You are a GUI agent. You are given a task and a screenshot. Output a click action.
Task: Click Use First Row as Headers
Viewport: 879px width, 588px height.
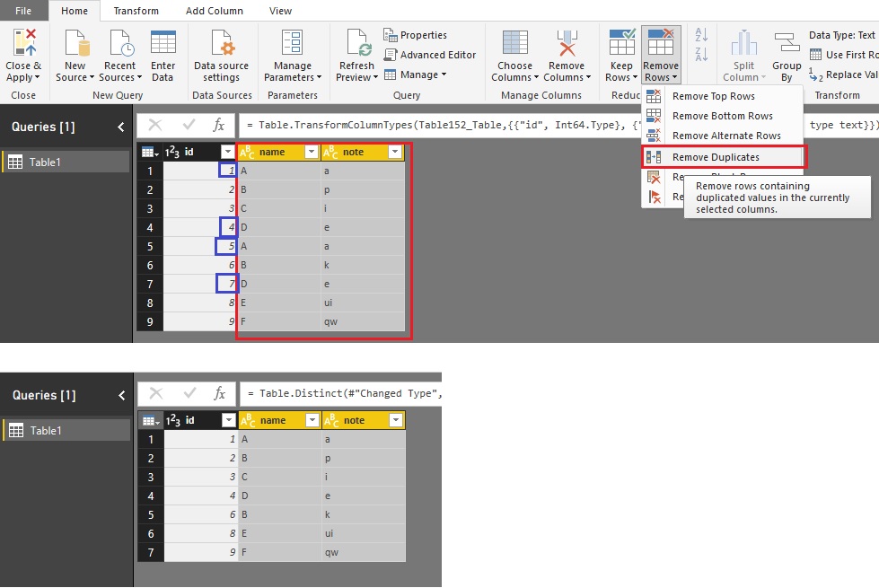[x=844, y=55]
